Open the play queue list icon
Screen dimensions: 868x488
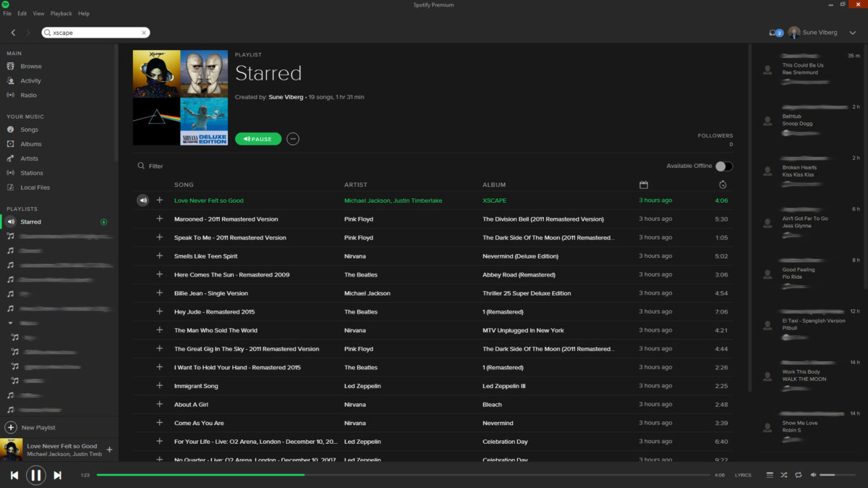(x=770, y=475)
